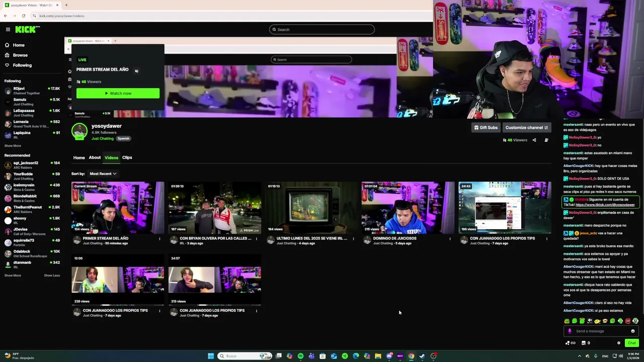Open File Explorer from the taskbar
The height and width of the screenshot is (362, 644).
378,356
